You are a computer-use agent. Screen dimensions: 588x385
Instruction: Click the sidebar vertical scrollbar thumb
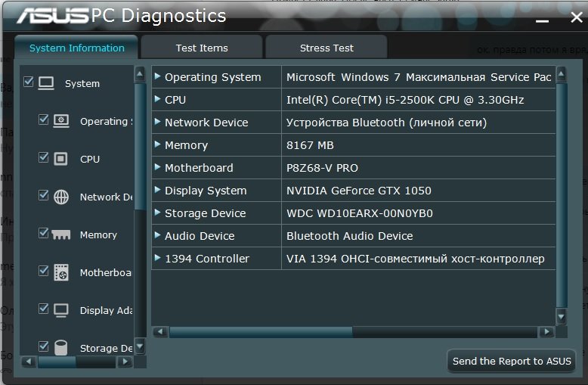[x=140, y=146]
